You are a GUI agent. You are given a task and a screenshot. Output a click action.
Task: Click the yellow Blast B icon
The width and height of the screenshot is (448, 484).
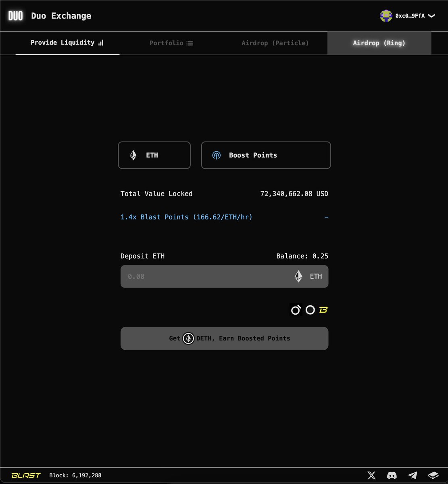(x=323, y=310)
